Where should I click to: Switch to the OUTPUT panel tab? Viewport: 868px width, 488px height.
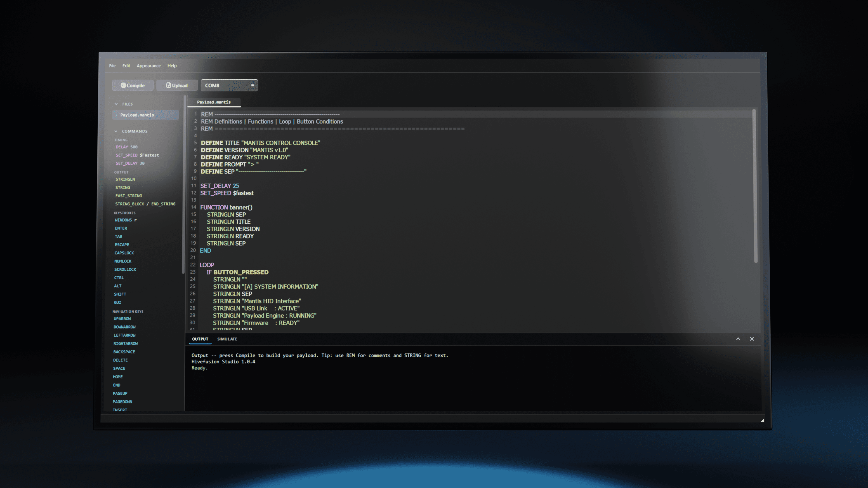[x=200, y=339]
